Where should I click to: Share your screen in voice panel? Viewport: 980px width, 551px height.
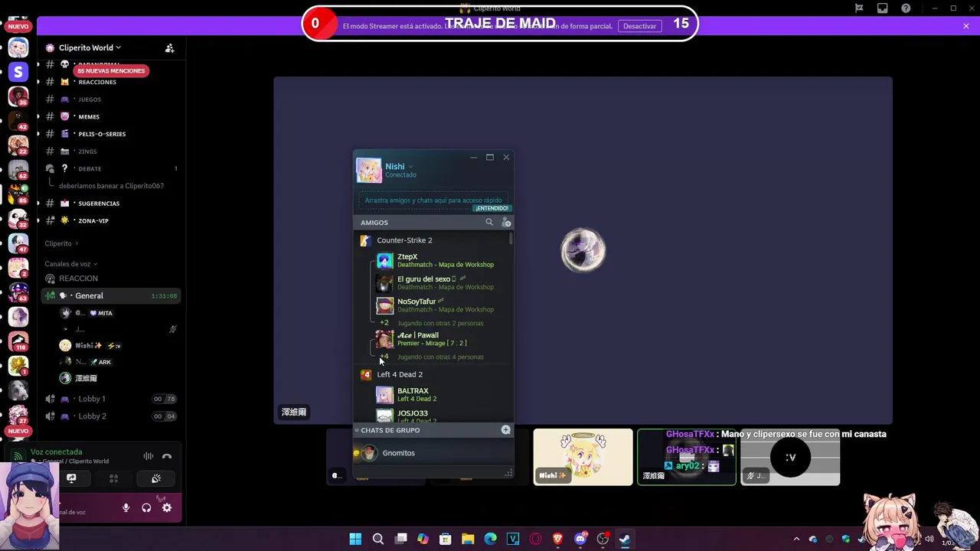[x=71, y=478]
